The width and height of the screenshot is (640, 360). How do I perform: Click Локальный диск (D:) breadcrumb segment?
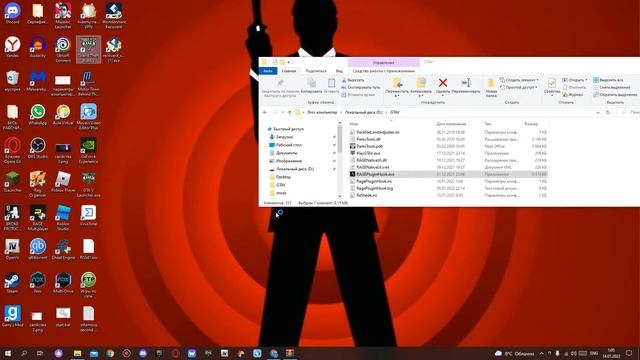pyautogui.click(x=364, y=112)
